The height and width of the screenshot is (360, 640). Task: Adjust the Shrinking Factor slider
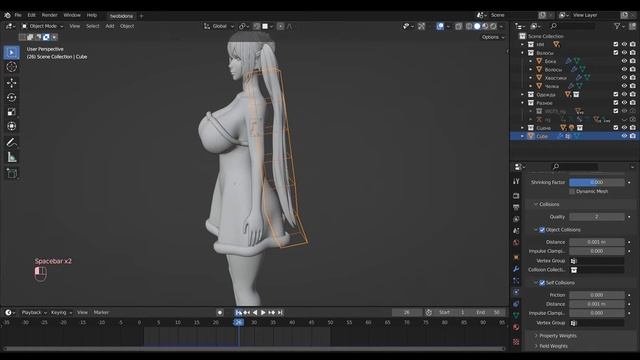596,182
